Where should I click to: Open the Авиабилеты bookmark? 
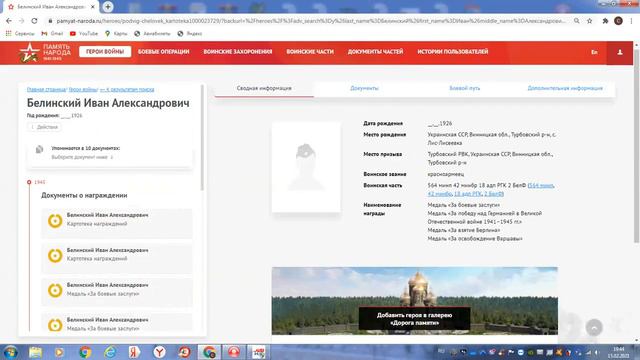[152, 33]
